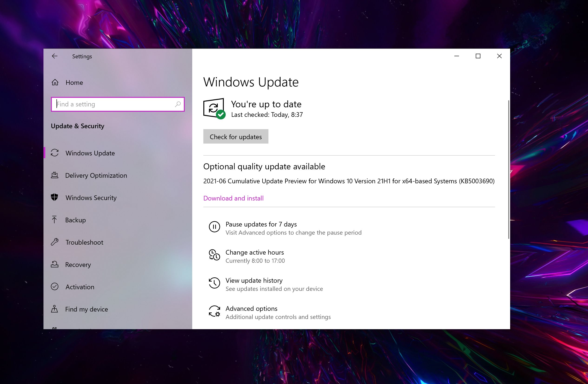
Task: Click the back arrow in Settings
Action: pos(55,56)
